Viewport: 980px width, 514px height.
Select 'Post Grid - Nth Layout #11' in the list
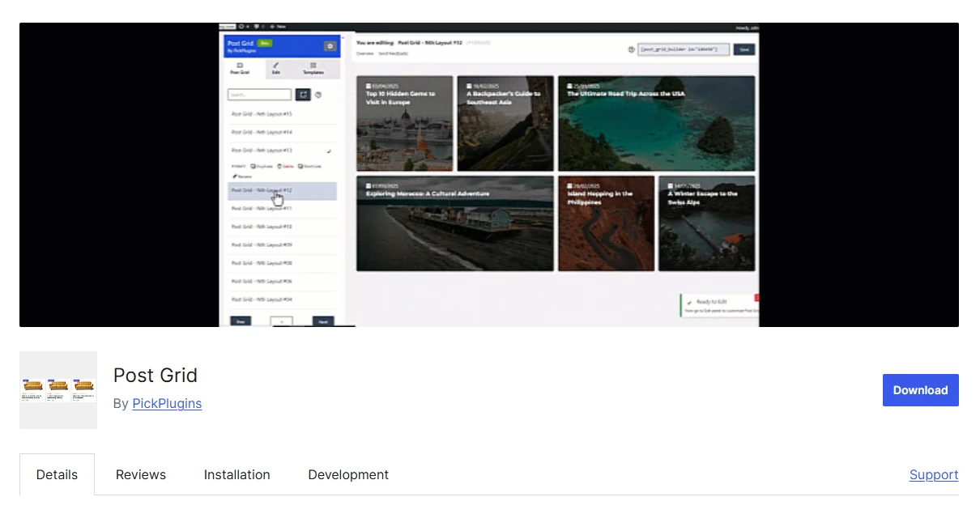282,208
